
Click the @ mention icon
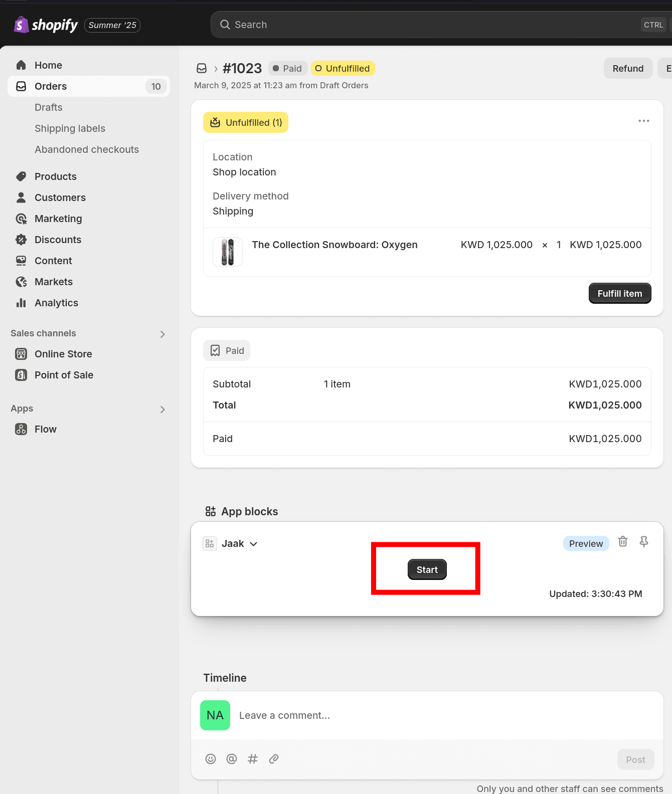[232, 759]
